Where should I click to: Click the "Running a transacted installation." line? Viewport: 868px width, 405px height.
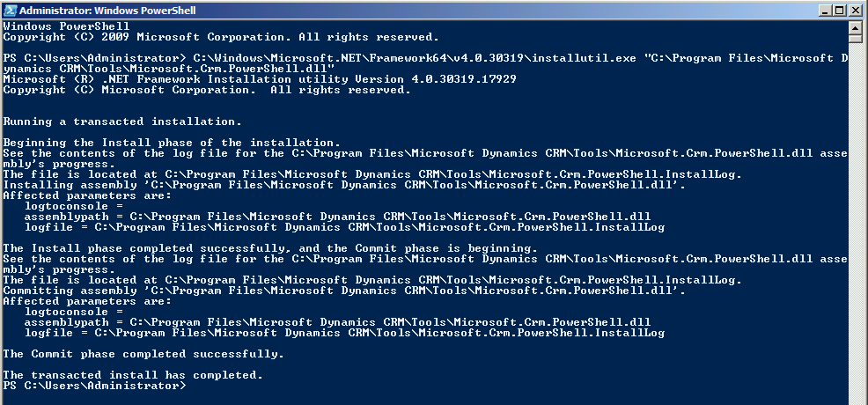pyautogui.click(x=122, y=121)
